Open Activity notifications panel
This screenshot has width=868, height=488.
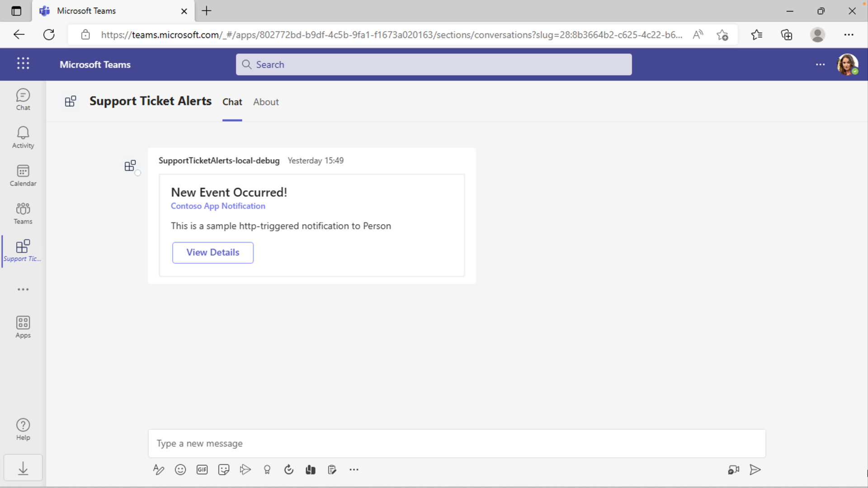point(23,137)
